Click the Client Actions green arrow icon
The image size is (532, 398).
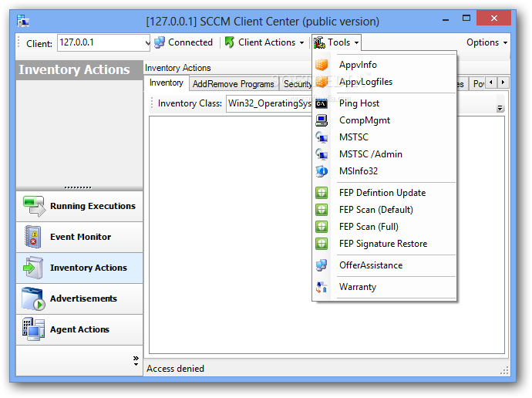coord(230,42)
